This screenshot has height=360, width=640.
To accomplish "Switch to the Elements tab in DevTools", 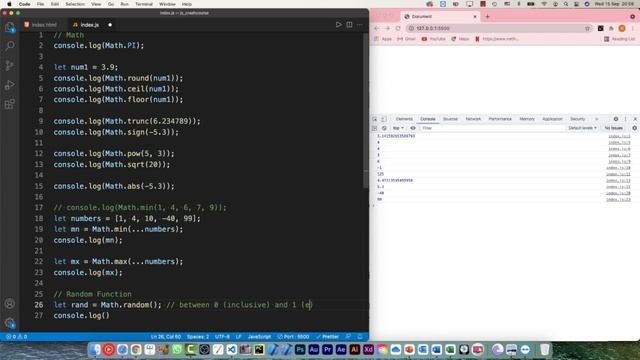I will tap(404, 119).
